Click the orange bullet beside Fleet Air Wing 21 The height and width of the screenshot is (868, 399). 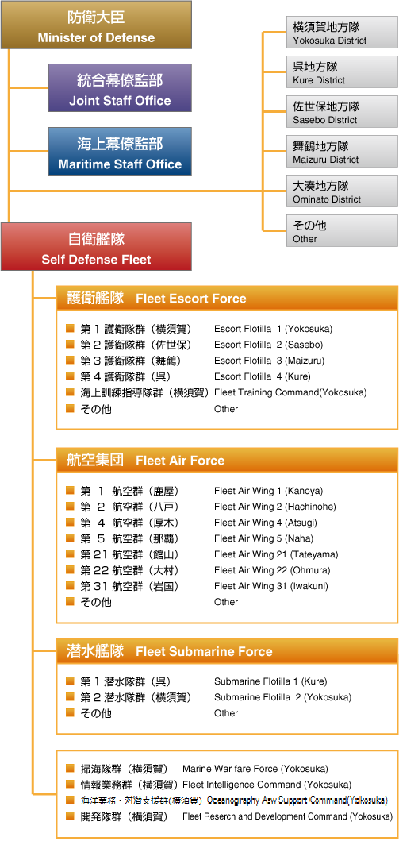(x=70, y=554)
